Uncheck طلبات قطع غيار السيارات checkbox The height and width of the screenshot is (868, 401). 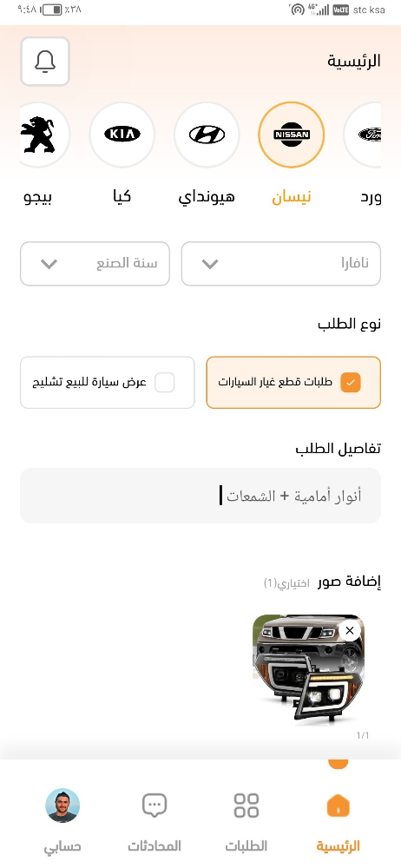(x=351, y=382)
